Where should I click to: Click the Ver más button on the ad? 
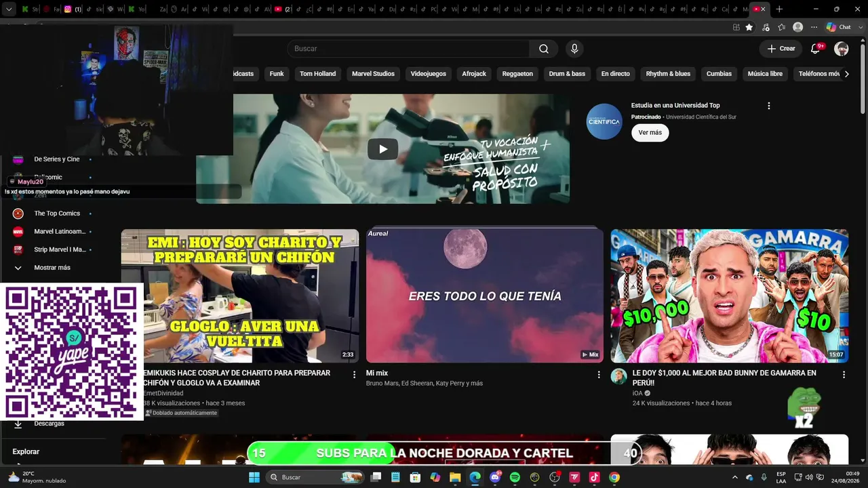650,133
